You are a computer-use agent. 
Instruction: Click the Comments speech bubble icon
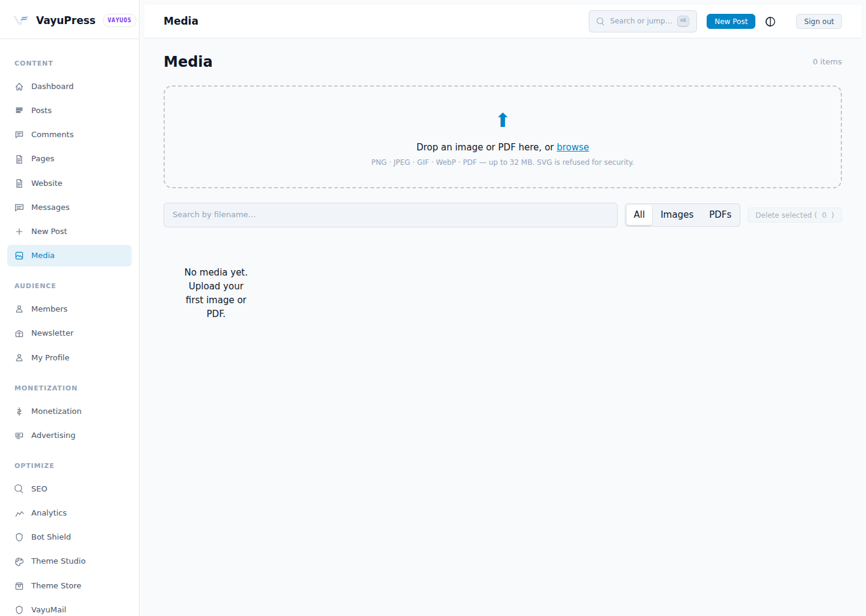point(19,135)
